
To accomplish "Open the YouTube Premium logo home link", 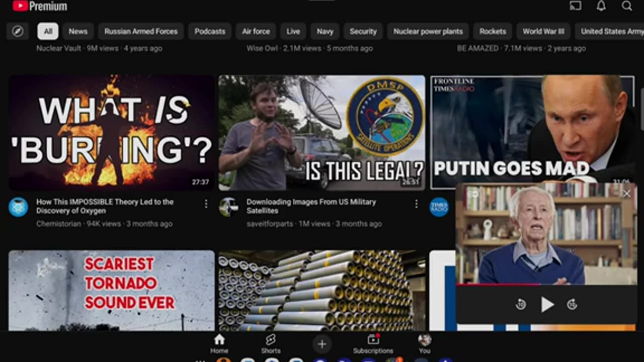I will point(40,6).
